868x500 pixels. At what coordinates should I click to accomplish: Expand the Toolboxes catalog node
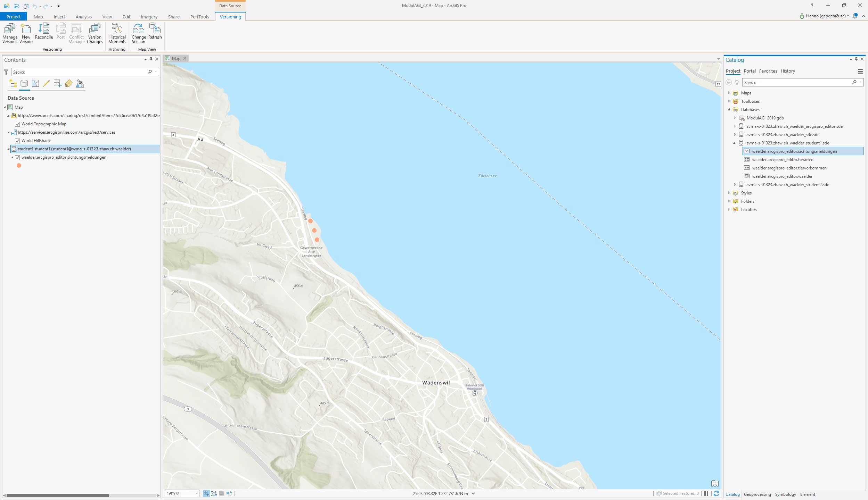tap(729, 101)
